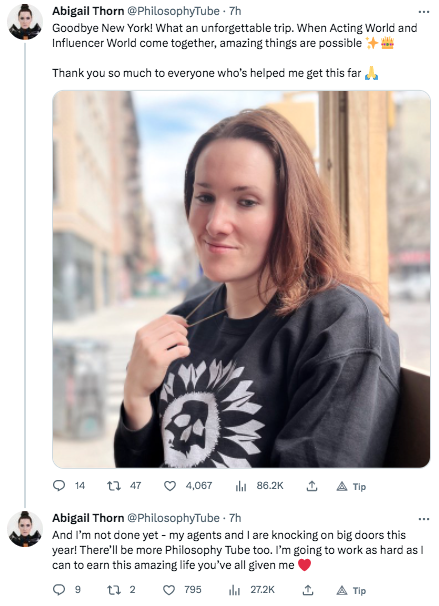Click Abigail Thorn name on second tweet
Screen dimensions: 439x606
[x=88, y=517]
